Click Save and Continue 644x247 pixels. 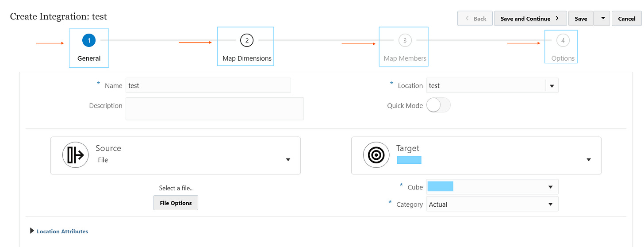[530, 19]
